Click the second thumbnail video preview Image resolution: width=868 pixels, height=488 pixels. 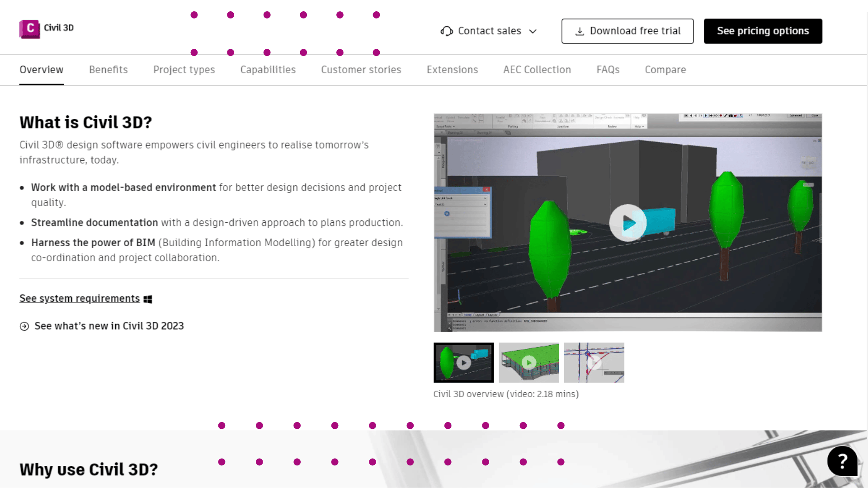coord(528,362)
